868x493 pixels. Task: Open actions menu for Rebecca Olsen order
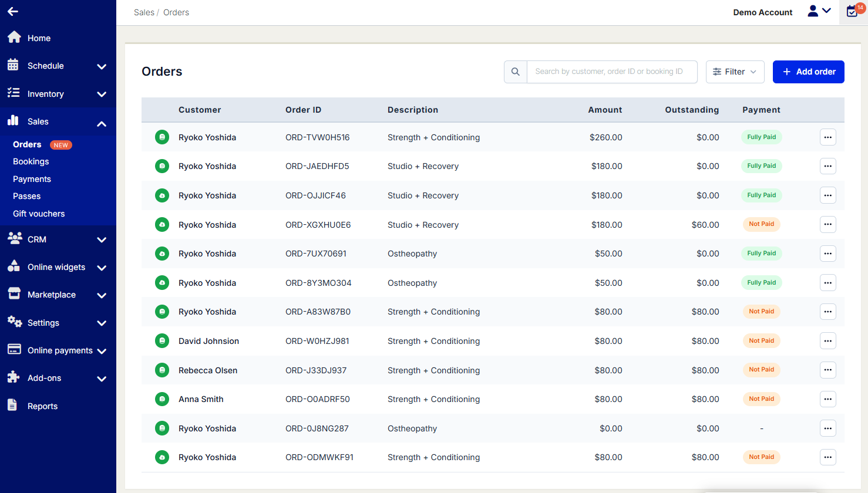click(828, 370)
